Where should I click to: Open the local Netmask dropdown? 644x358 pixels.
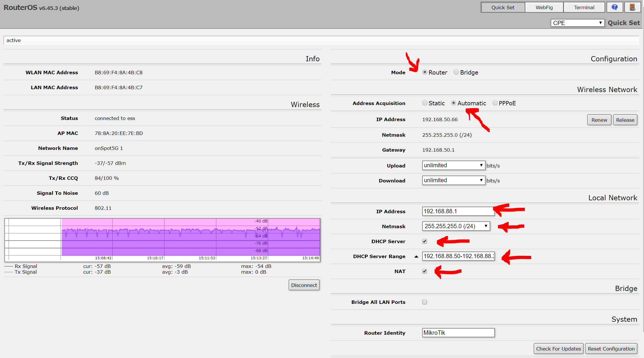pos(456,226)
